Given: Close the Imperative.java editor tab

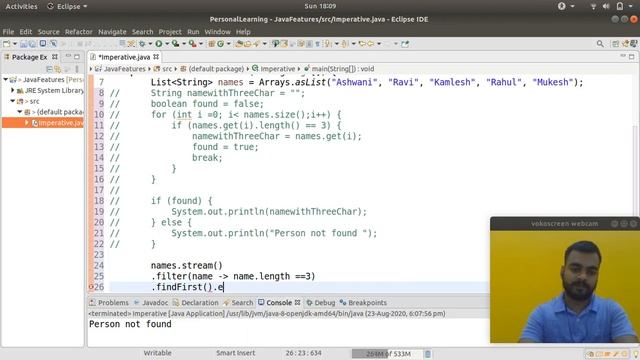Looking at the screenshot, I should tap(156, 57).
